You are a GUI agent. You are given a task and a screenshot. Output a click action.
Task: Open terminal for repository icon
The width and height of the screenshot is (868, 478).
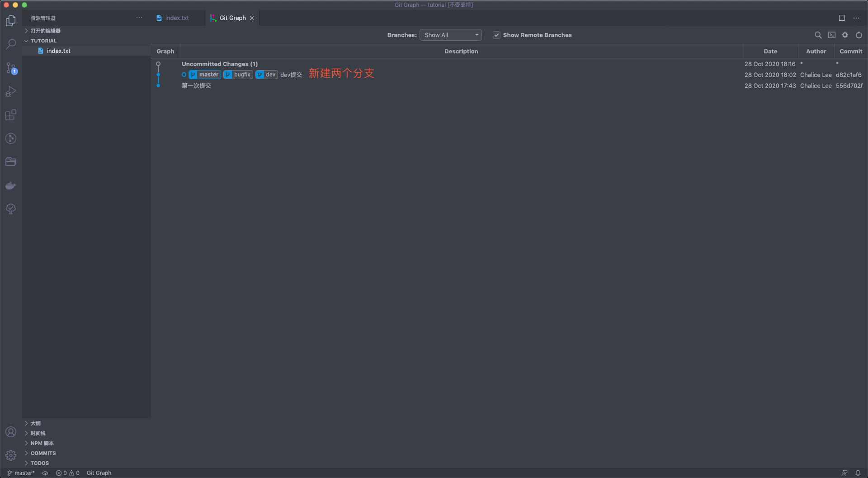pyautogui.click(x=832, y=35)
